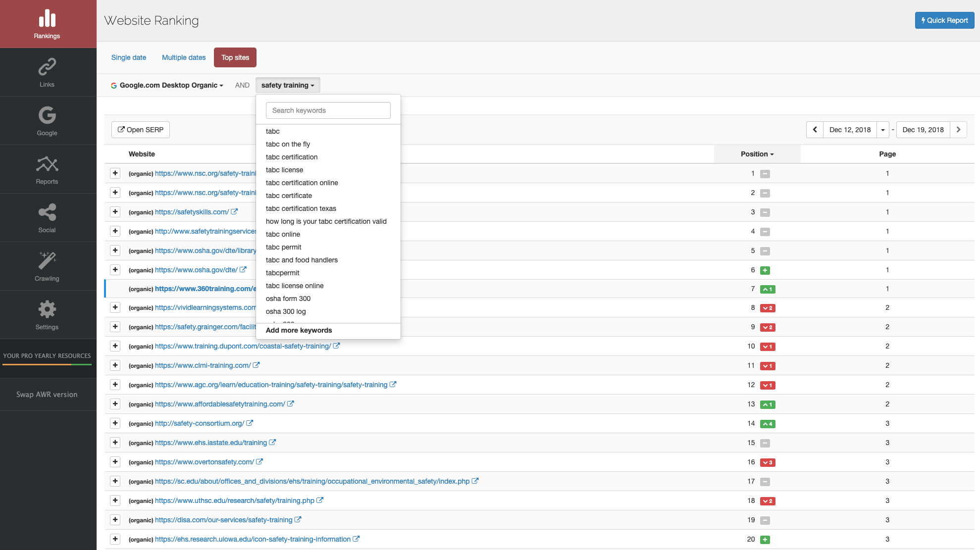Screen dimensions: 980x550
Task: Click the Quick Report button
Action: [944, 20]
